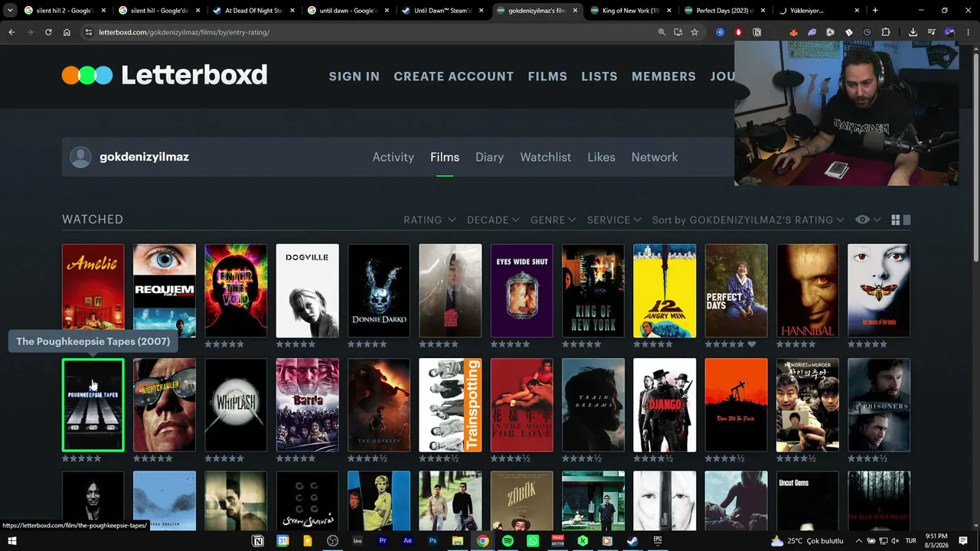The image size is (980, 551).
Task: Open OBS Studio from the taskbar
Action: pyautogui.click(x=332, y=541)
